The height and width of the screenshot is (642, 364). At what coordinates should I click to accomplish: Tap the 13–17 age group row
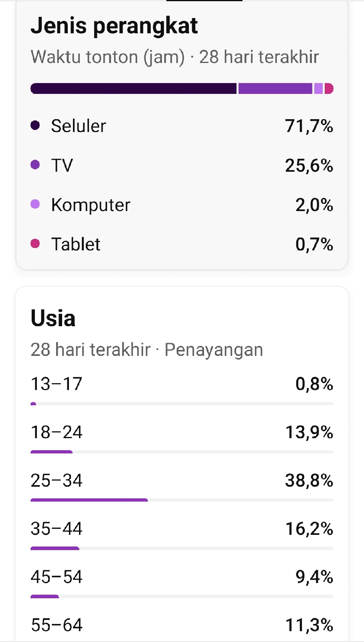pyautogui.click(x=182, y=390)
